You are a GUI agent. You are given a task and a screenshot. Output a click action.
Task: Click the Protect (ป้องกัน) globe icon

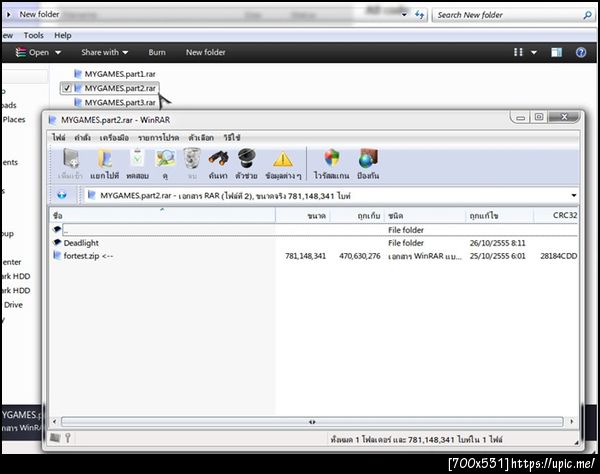(x=368, y=159)
